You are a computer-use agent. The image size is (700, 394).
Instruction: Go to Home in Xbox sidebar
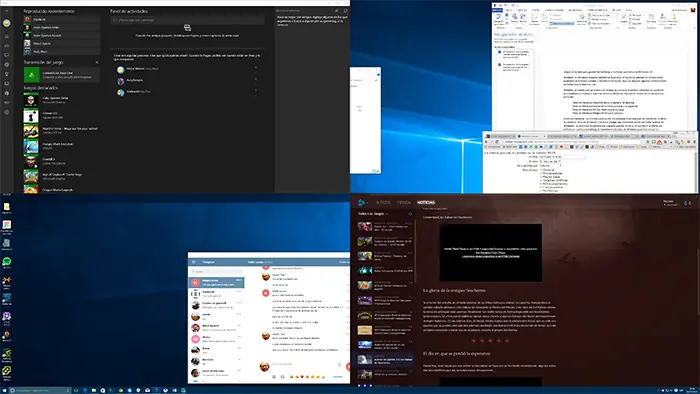[7, 36]
